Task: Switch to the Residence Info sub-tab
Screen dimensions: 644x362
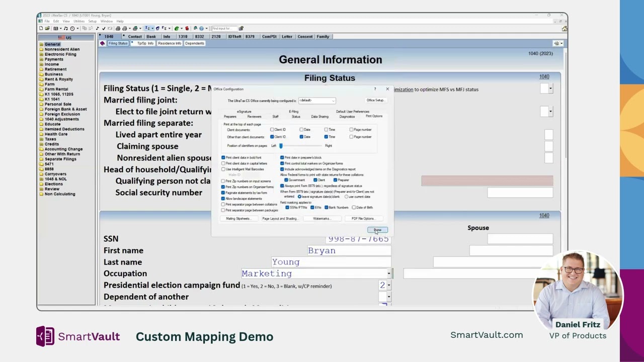Action: 170,44
